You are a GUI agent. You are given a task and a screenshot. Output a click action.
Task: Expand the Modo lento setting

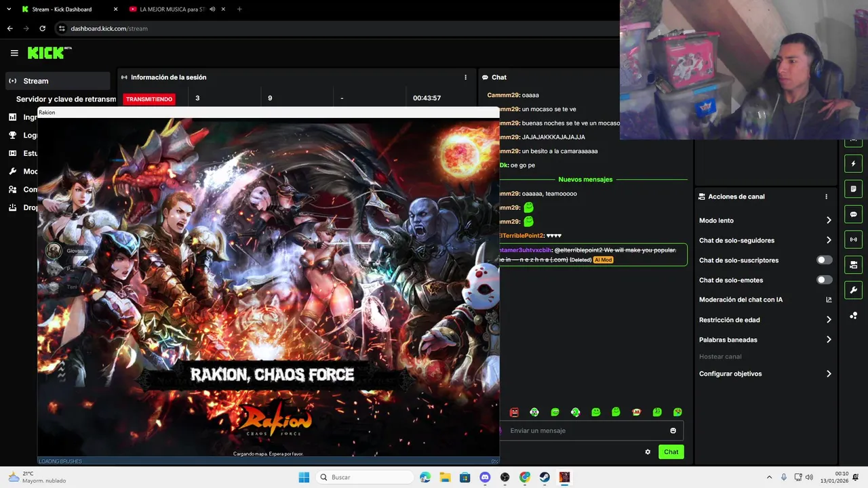pos(765,220)
